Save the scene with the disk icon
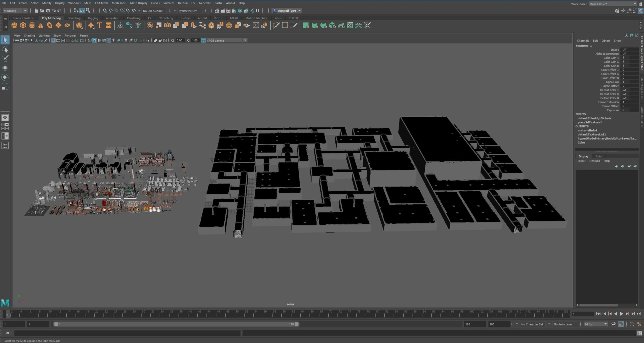Screen dimensions: 644x343 tap(48, 11)
